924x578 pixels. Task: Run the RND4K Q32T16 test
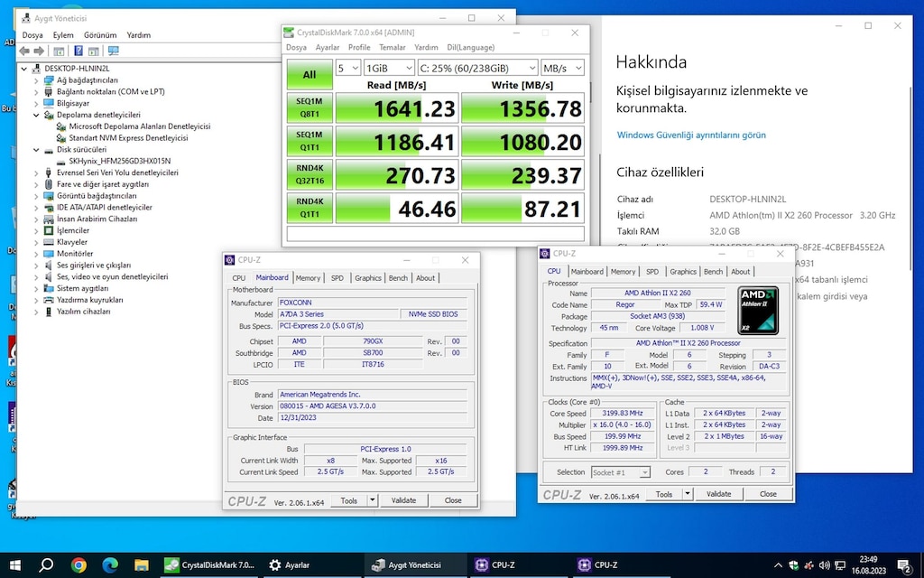click(x=310, y=175)
